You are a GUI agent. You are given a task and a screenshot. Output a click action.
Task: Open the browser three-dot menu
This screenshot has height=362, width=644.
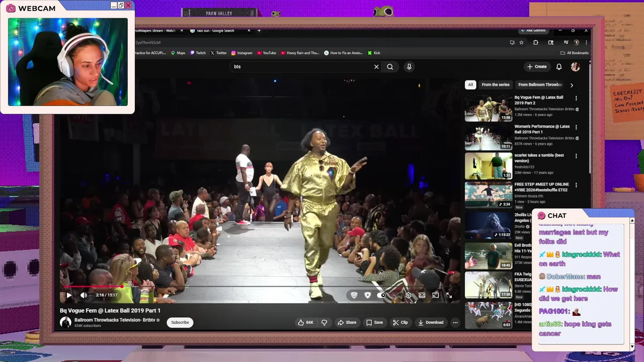pos(586,43)
